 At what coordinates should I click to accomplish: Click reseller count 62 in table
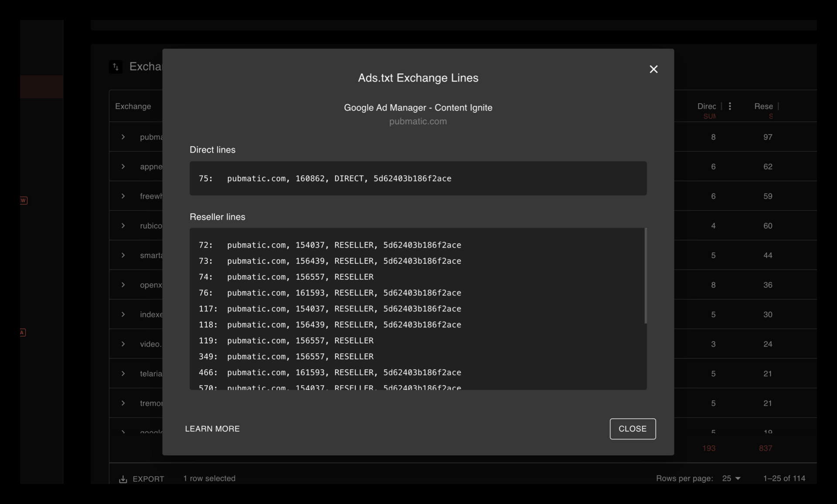coord(768,167)
